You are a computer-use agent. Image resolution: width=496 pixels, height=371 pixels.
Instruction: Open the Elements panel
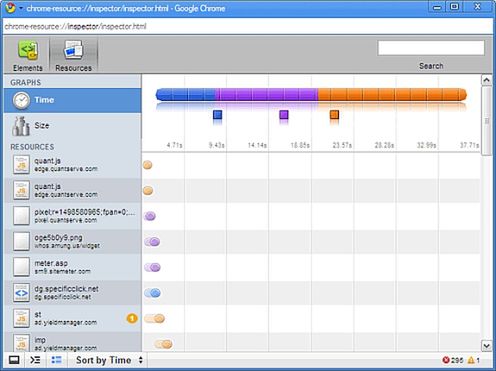(28, 55)
